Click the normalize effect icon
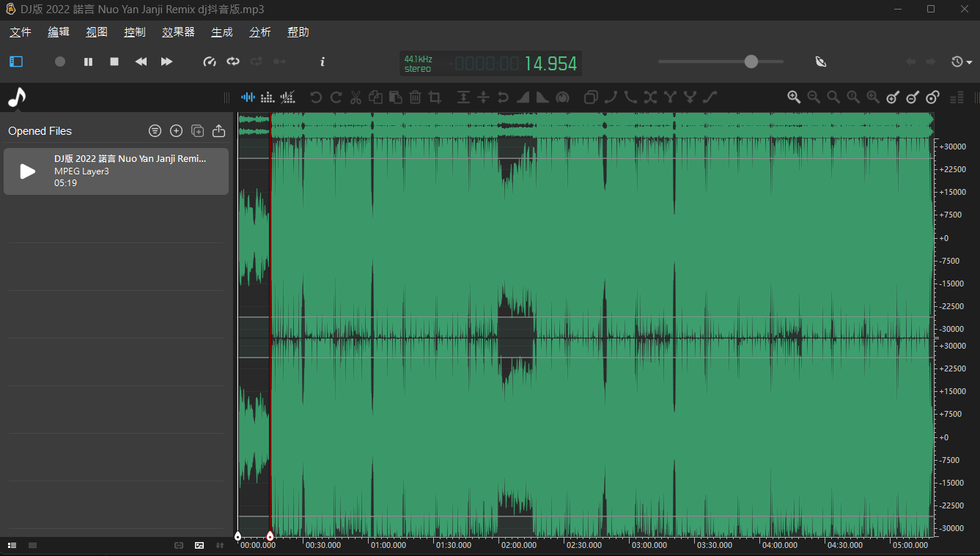This screenshot has height=556, width=980. [463, 97]
